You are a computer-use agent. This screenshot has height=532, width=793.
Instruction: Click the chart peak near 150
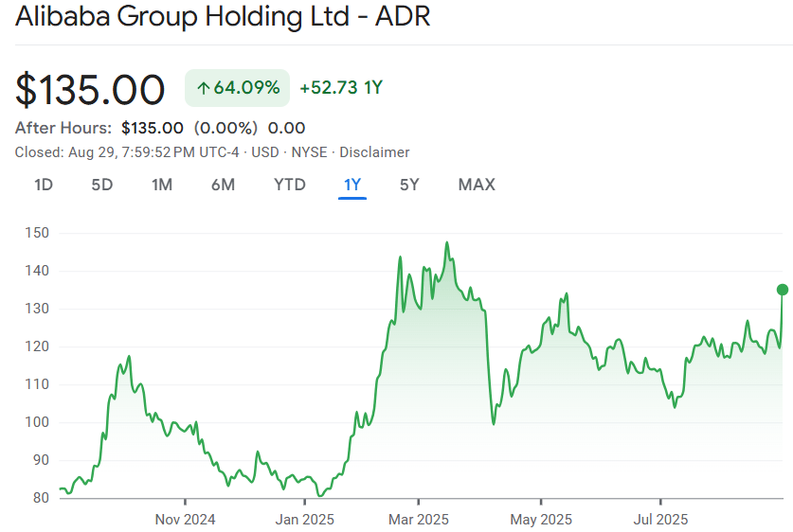point(447,243)
